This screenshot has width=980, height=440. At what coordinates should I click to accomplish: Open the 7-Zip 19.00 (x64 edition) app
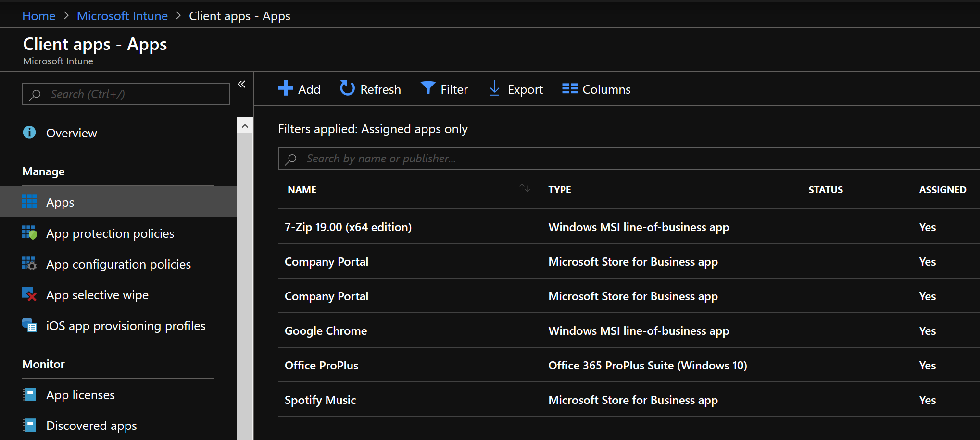point(348,227)
